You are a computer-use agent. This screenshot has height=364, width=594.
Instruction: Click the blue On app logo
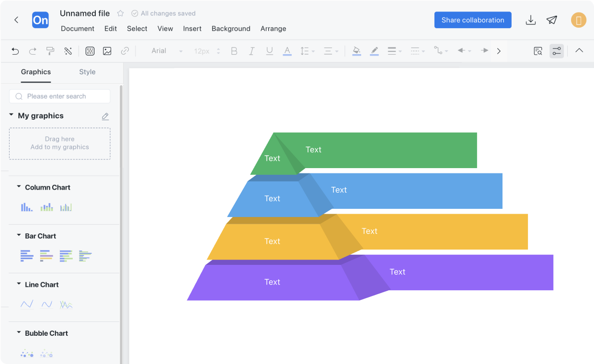(x=41, y=20)
